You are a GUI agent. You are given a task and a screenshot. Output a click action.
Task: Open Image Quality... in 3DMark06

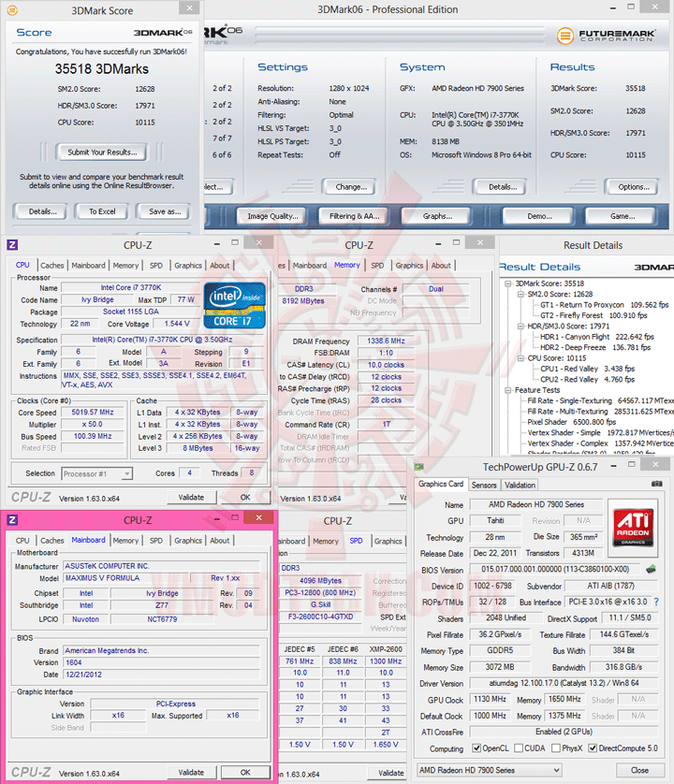[x=272, y=216]
